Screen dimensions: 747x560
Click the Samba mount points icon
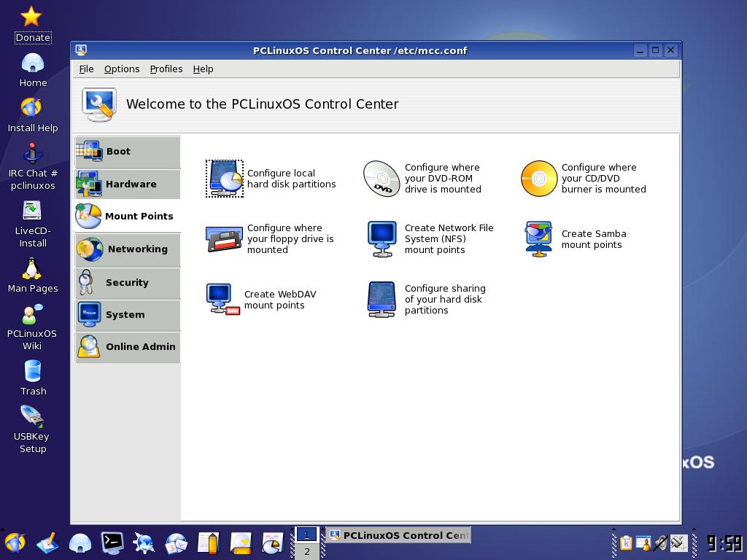[539, 239]
